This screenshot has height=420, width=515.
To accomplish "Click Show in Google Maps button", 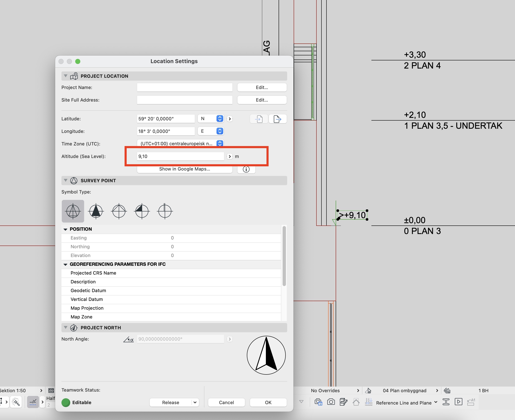I will click(x=184, y=169).
